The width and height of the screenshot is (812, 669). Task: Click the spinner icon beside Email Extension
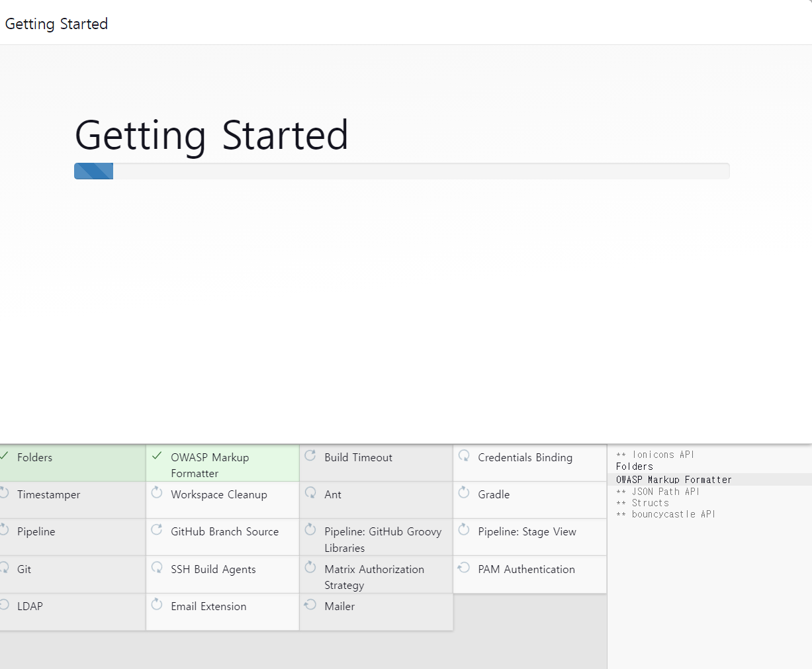157,604
